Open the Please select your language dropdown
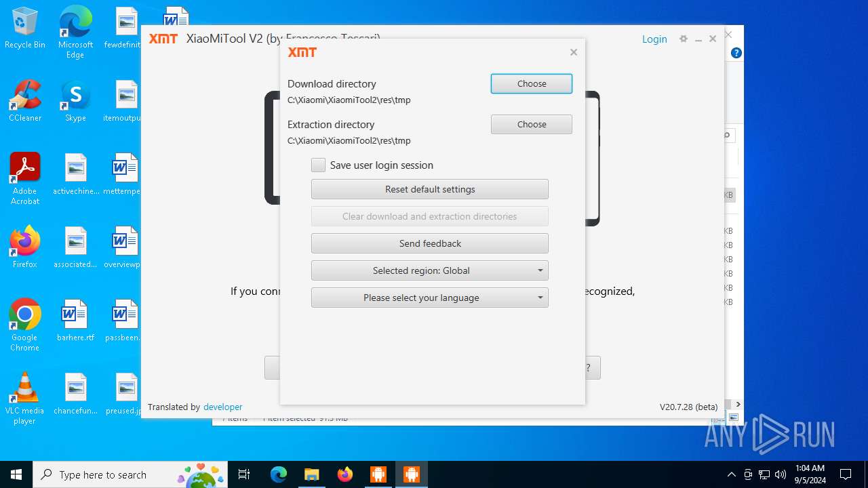 [x=429, y=298]
